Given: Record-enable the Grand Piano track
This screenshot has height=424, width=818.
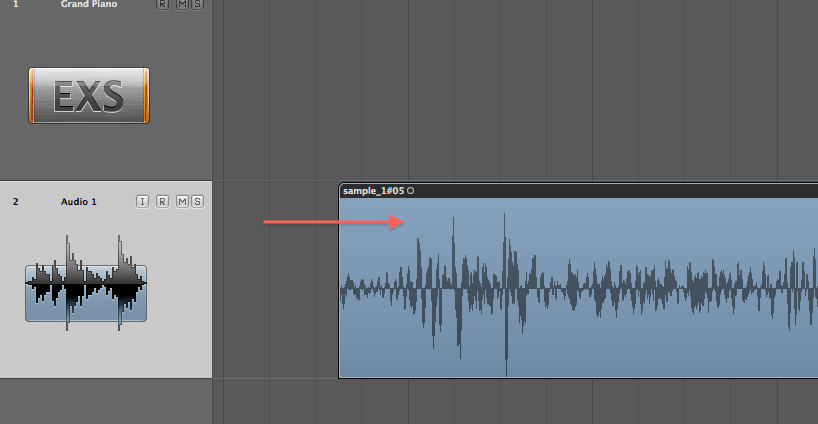Looking at the screenshot, I should click(163, 5).
